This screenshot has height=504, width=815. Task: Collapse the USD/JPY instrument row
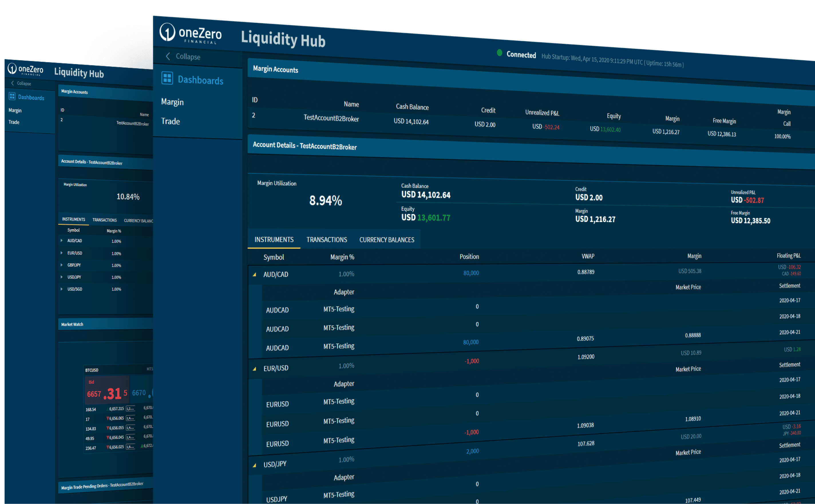255,465
